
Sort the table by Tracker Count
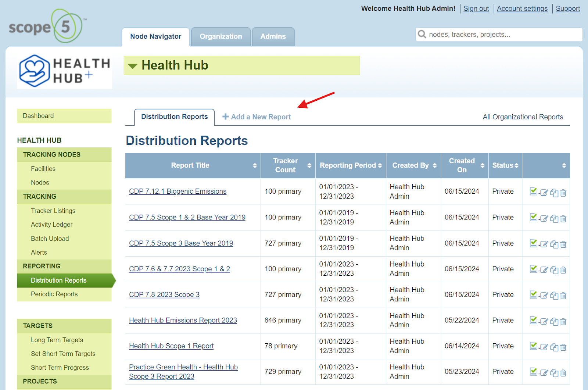[309, 165]
